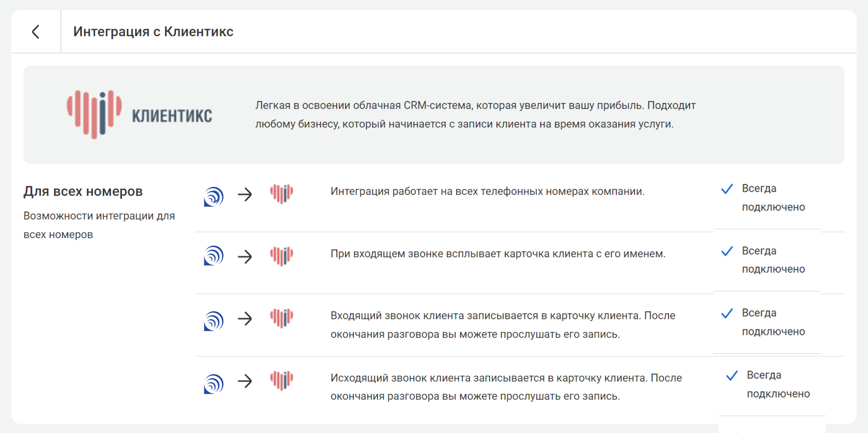
Task: Click telephony swirl icon in incoming-call card row
Action: (214, 255)
